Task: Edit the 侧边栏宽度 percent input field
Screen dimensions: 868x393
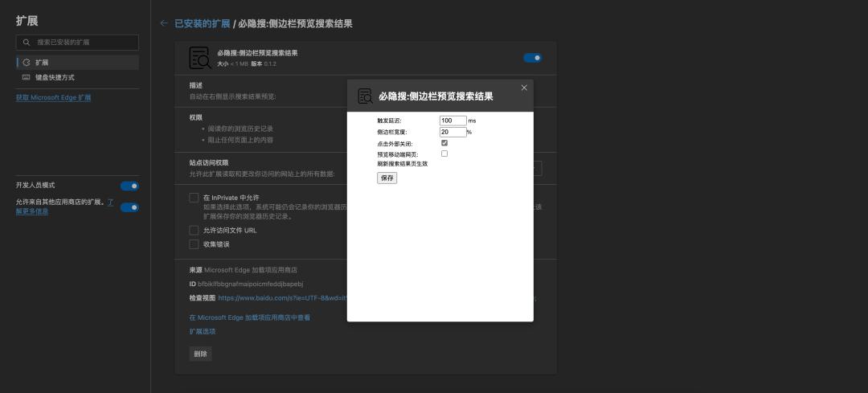Action: coord(452,133)
